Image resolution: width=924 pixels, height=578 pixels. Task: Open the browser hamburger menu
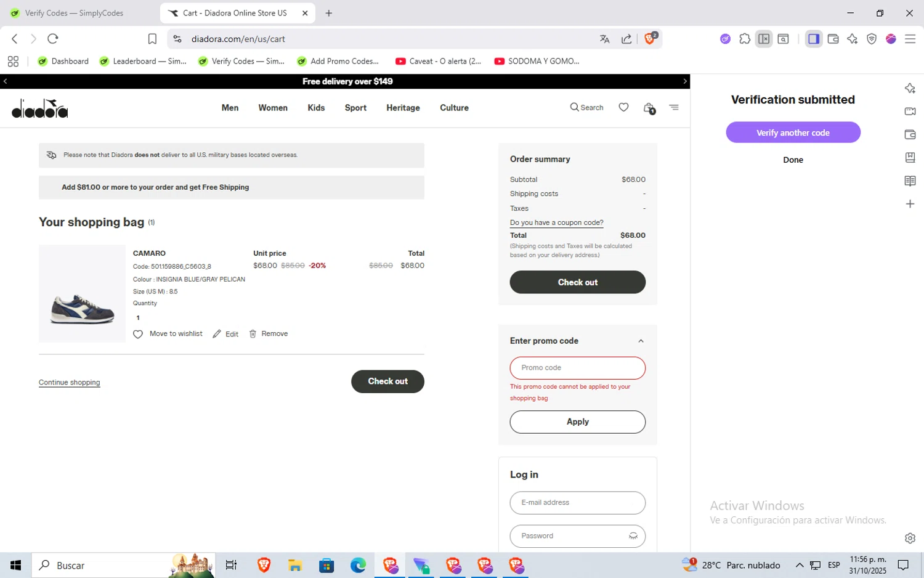tap(910, 39)
